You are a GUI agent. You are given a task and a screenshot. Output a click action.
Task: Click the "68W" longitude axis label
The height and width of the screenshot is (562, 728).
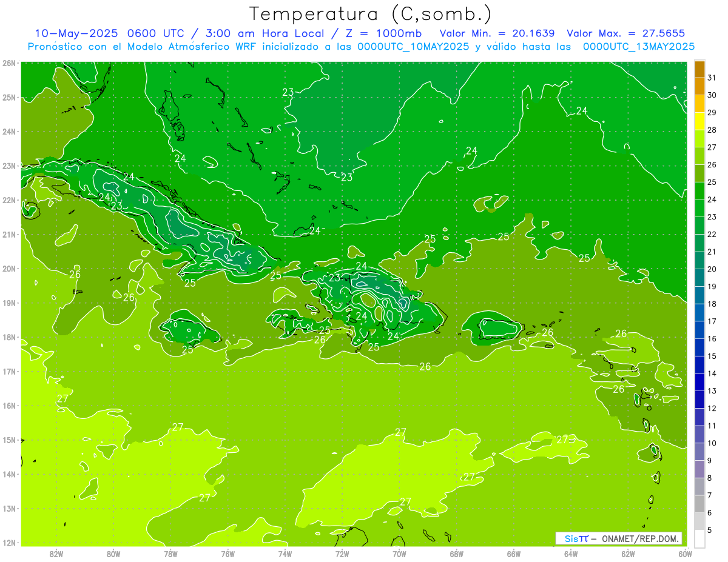(456, 553)
